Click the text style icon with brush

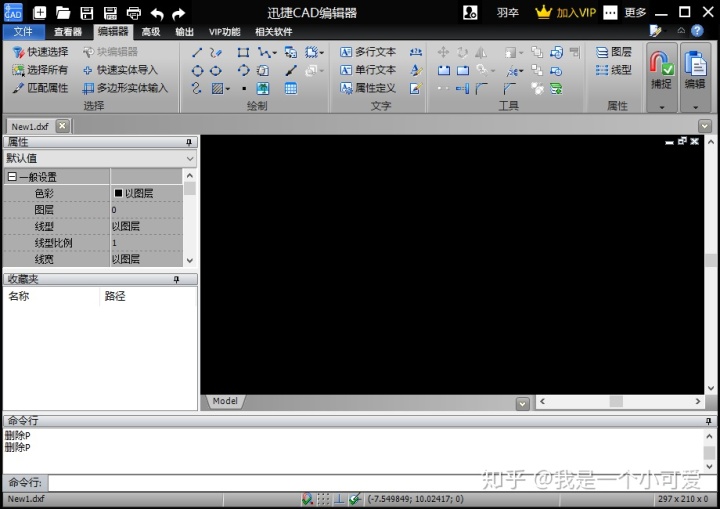click(x=416, y=70)
